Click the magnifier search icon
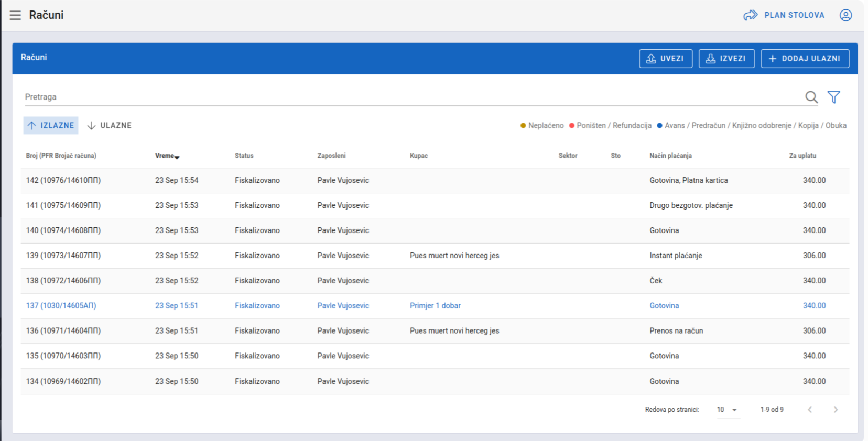The image size is (868, 441). pyautogui.click(x=811, y=97)
